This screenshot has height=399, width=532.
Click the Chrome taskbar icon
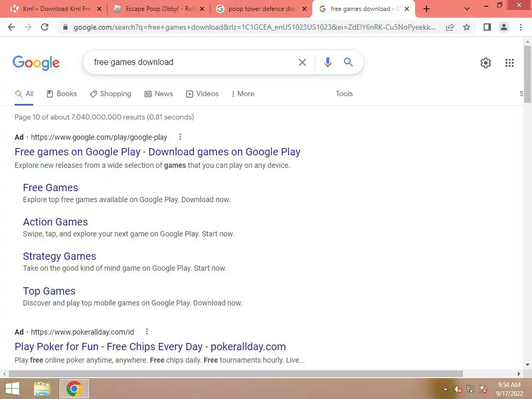[74, 389]
